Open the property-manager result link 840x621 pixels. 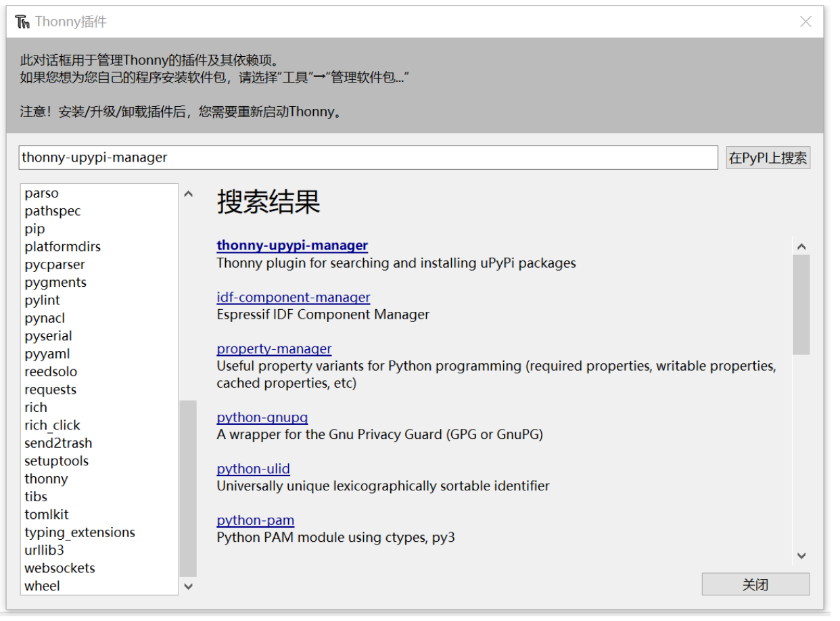tap(274, 349)
